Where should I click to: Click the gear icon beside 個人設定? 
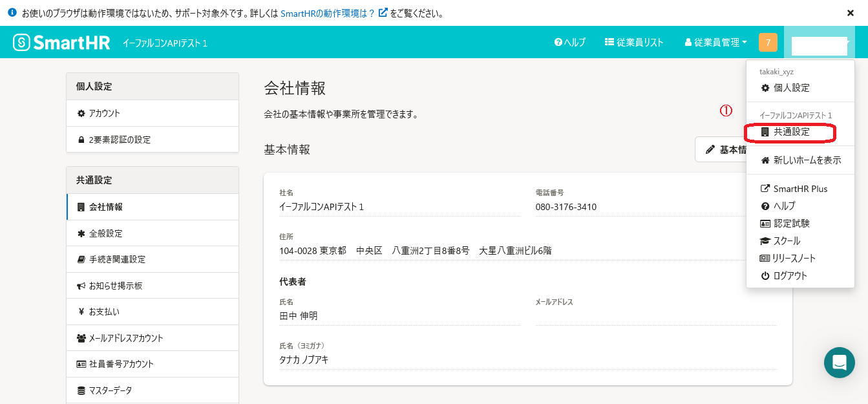tap(765, 88)
